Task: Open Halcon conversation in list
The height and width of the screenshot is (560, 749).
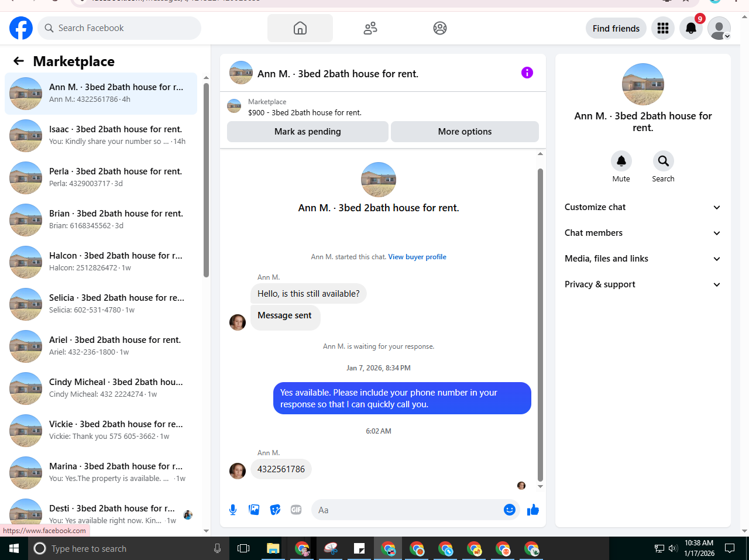Action: pos(101,262)
